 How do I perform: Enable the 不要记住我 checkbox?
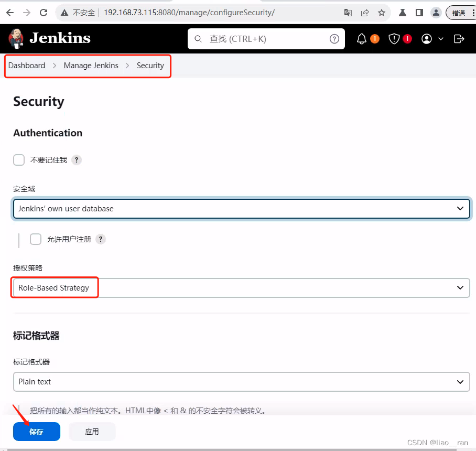click(x=19, y=160)
